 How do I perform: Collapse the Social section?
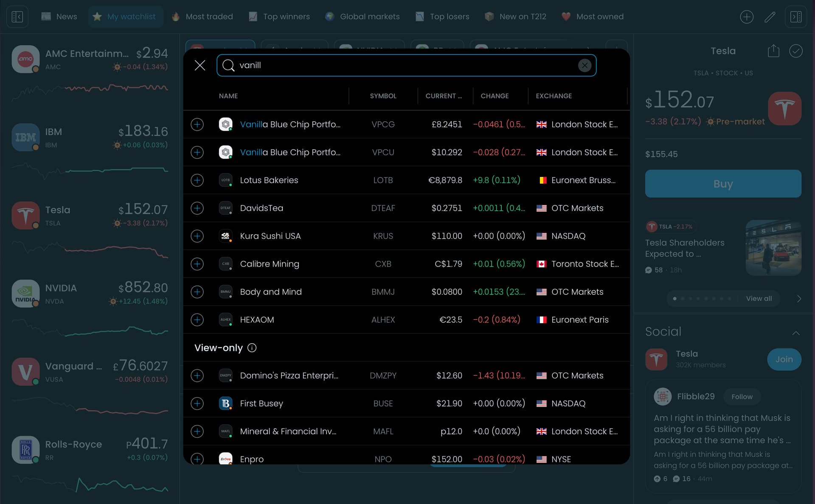coord(796,333)
